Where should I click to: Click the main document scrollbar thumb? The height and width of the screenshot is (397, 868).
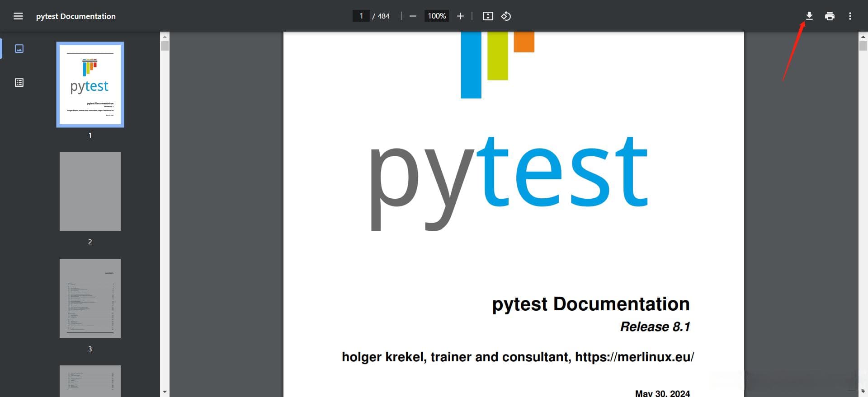[x=863, y=46]
